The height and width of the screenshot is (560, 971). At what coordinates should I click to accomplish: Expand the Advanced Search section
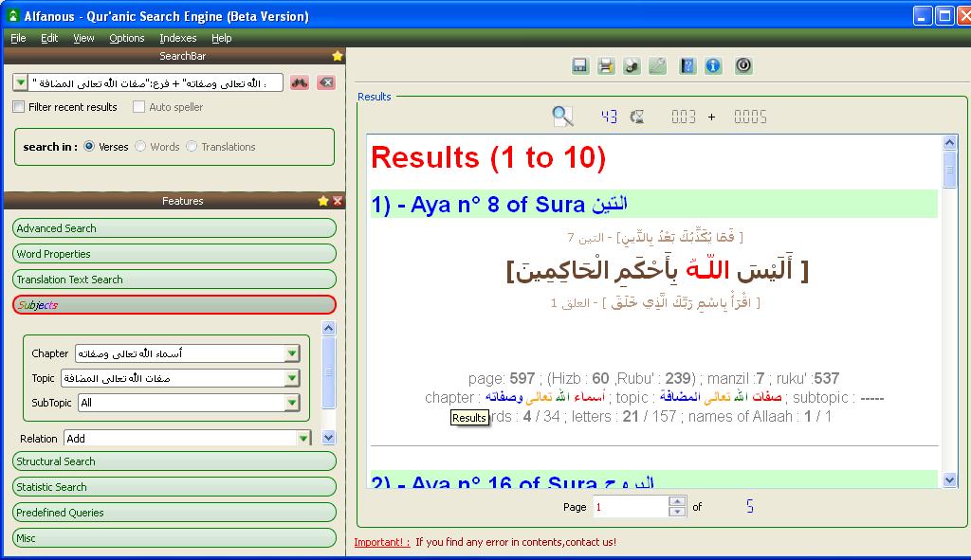(x=174, y=228)
